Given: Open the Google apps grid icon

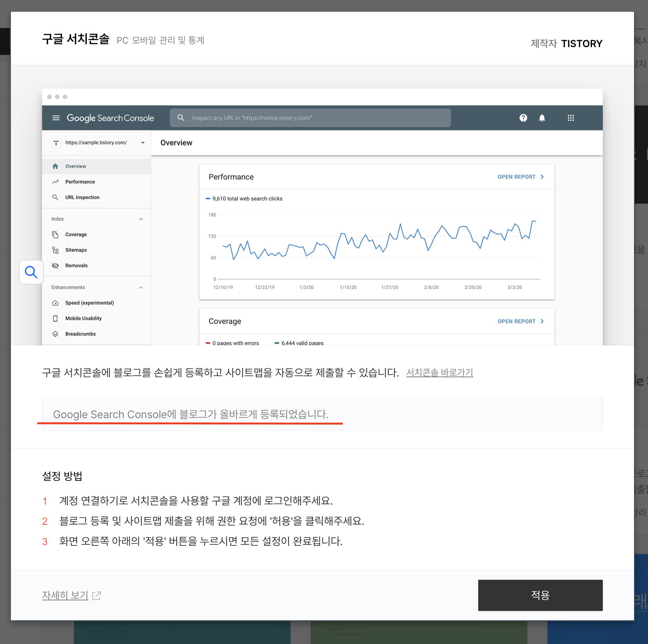Looking at the screenshot, I should 571,118.
